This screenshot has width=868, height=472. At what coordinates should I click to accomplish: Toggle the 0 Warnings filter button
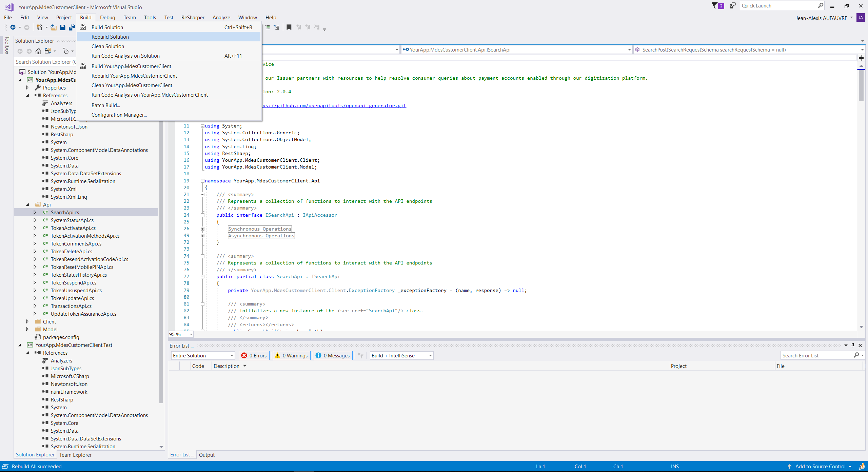click(x=292, y=355)
